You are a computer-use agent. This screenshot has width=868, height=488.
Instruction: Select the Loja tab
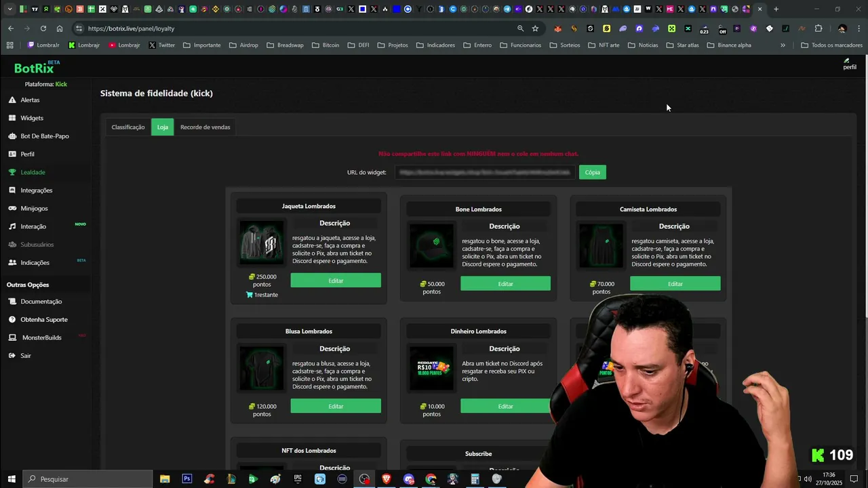(x=163, y=127)
